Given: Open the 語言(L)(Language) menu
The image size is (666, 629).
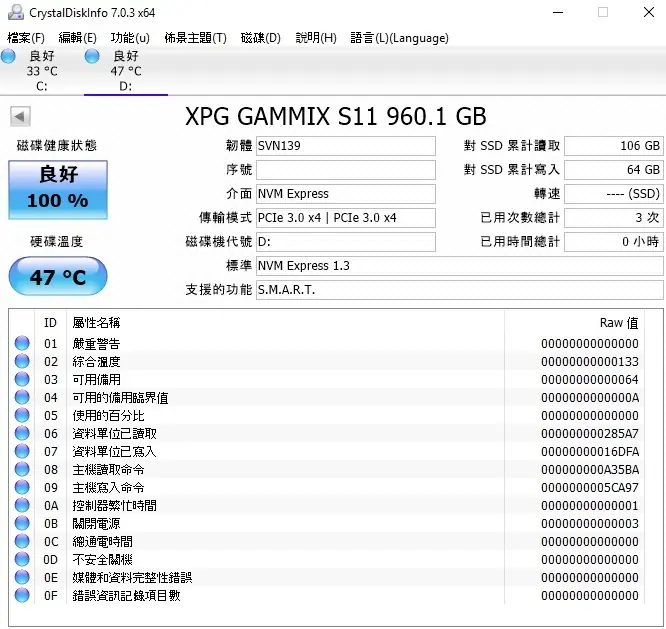Looking at the screenshot, I should point(399,38).
